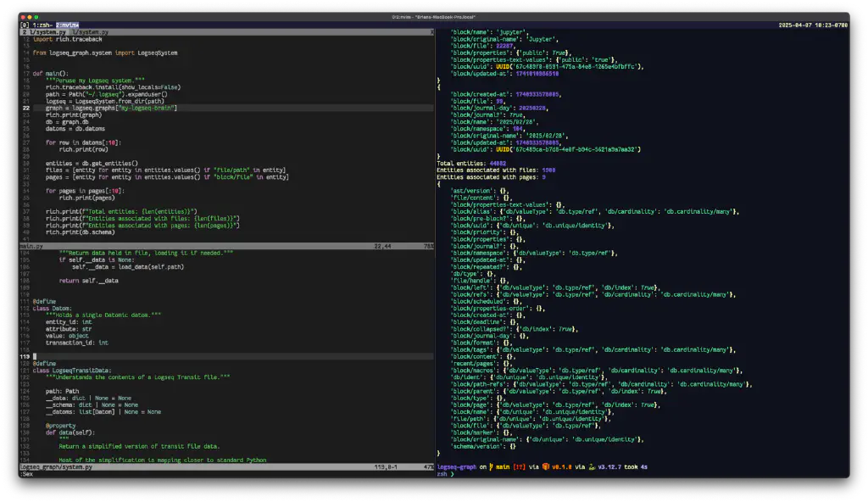Click the tmux session indicator [0]
This screenshot has height=502, width=868.
pyautogui.click(x=25, y=25)
